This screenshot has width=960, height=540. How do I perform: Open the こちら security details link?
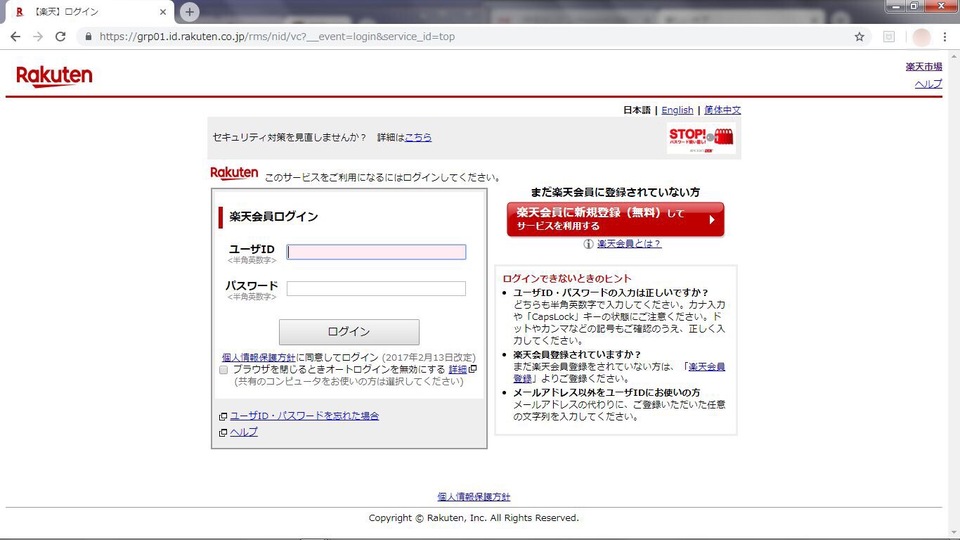[418, 137]
